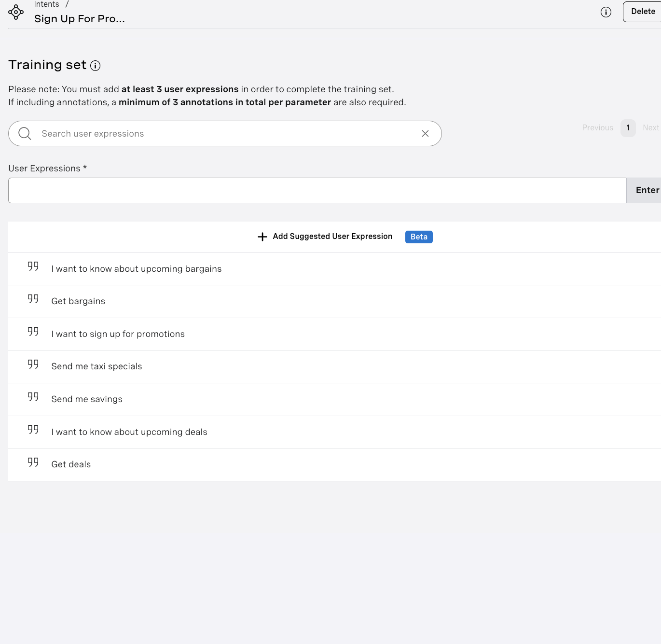Image resolution: width=661 pixels, height=644 pixels.
Task: Click quote icon beside 'Get bargains'
Action: pos(33,299)
